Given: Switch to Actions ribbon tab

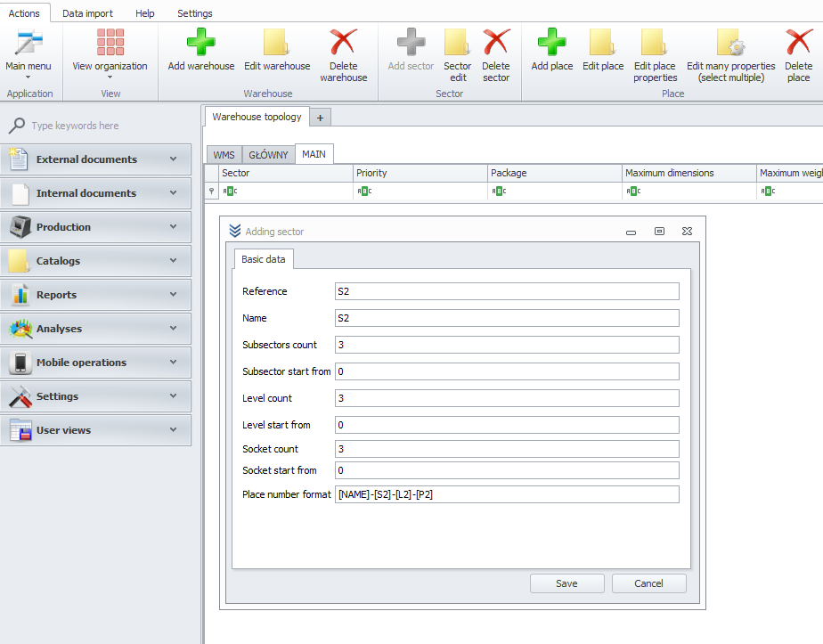Looking at the screenshot, I should pos(24,13).
